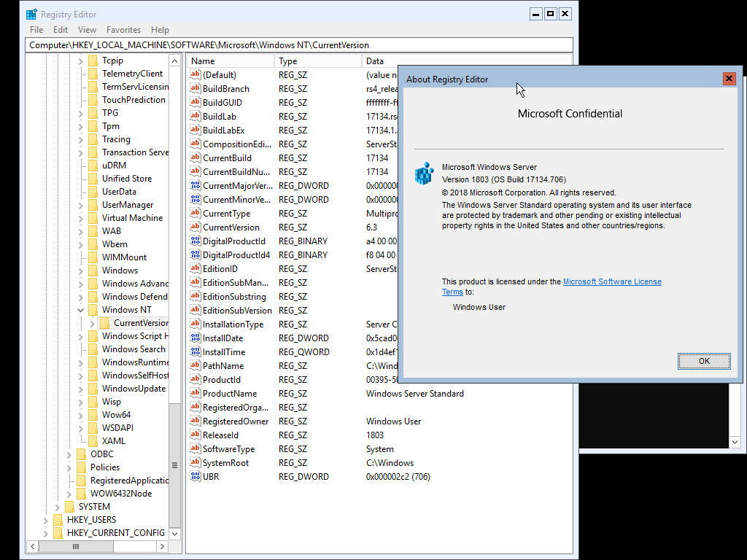Click the Policies folder icon
This screenshot has width=747, height=560.
pyautogui.click(x=82, y=467)
